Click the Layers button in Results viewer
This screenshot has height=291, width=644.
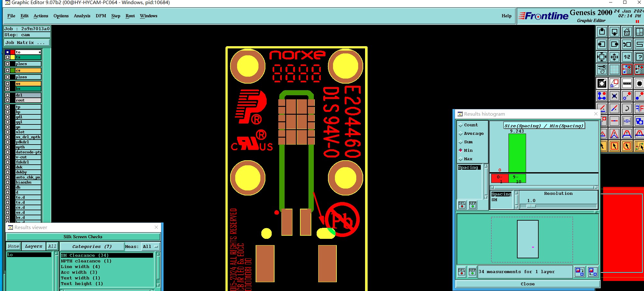(33, 246)
